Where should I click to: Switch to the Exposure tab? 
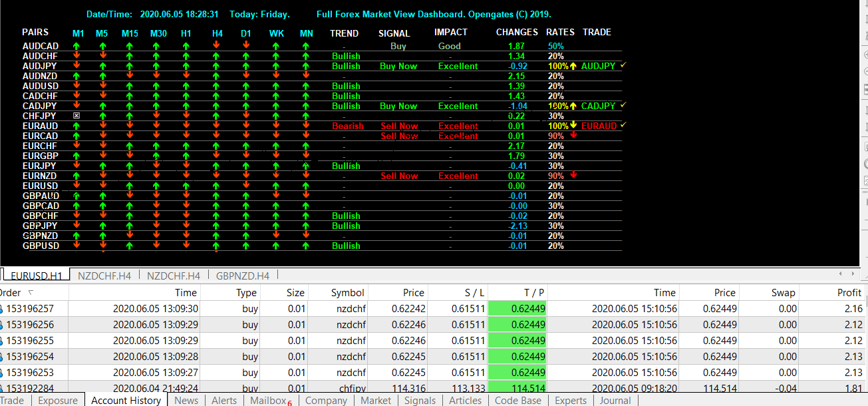[58, 400]
